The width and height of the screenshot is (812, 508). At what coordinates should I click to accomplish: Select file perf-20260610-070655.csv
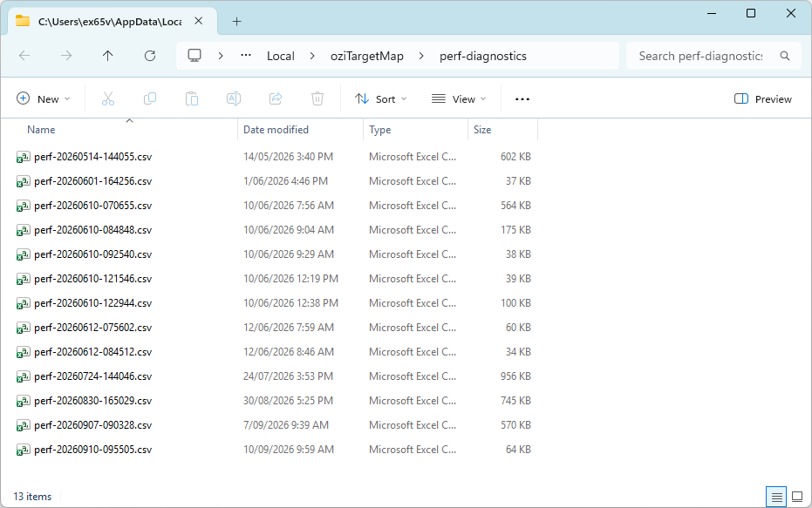point(92,206)
